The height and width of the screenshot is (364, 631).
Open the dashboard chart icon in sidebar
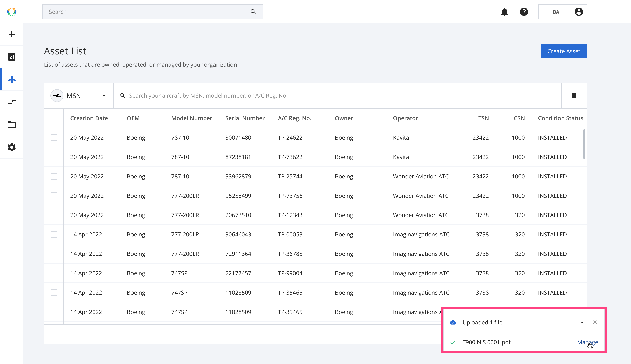pos(12,57)
